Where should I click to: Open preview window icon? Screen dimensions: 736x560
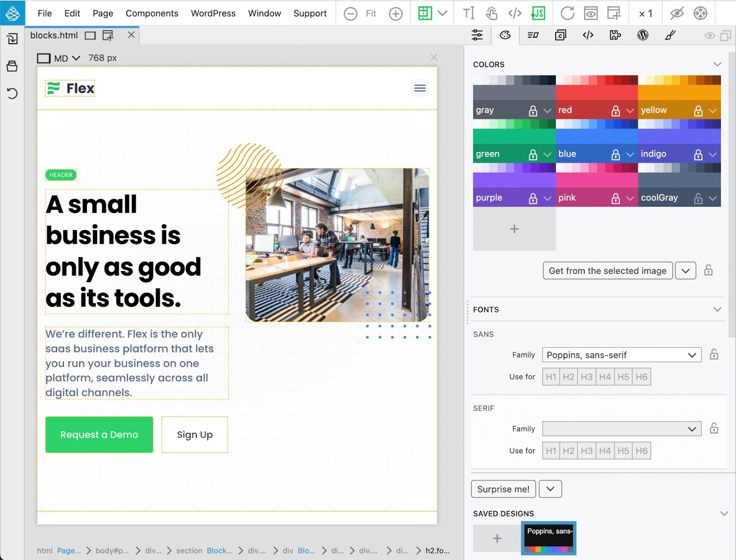(x=591, y=13)
